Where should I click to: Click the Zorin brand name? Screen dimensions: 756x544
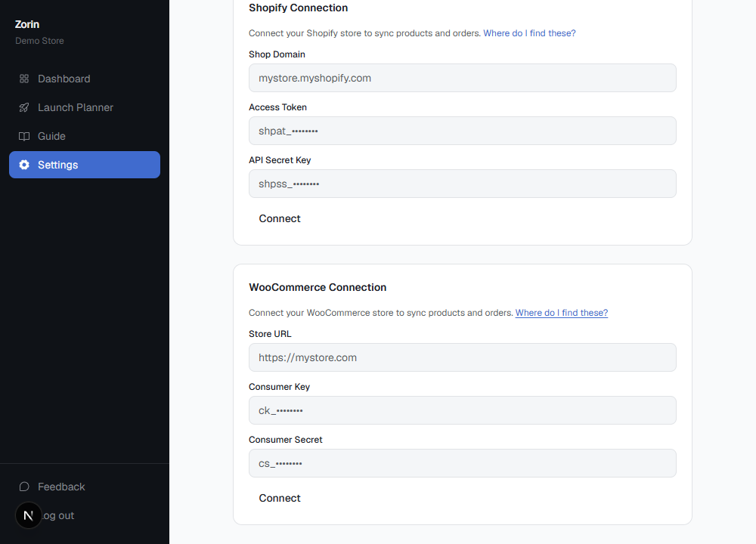click(27, 24)
